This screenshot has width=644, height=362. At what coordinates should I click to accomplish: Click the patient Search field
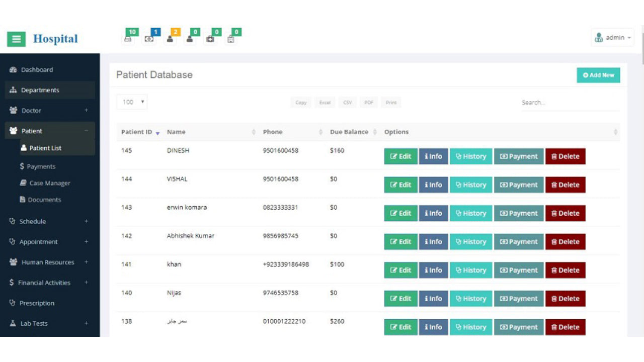569,103
